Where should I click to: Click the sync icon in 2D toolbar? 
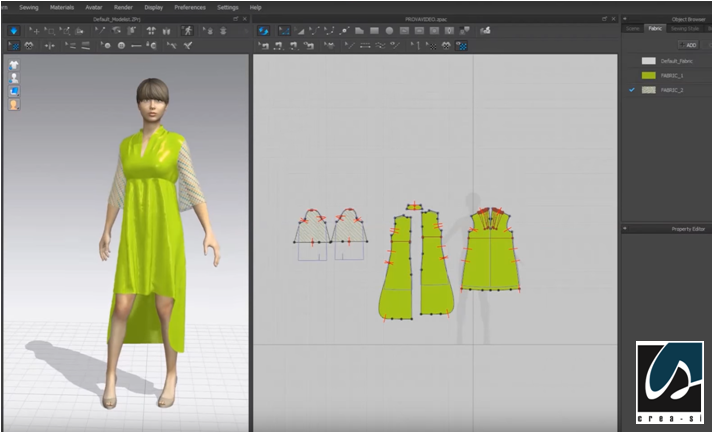click(263, 31)
